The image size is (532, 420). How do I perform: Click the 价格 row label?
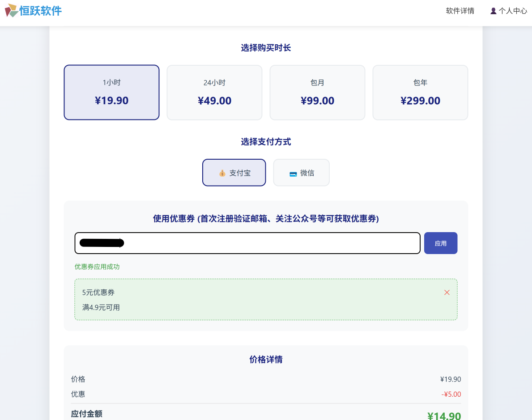click(x=78, y=379)
